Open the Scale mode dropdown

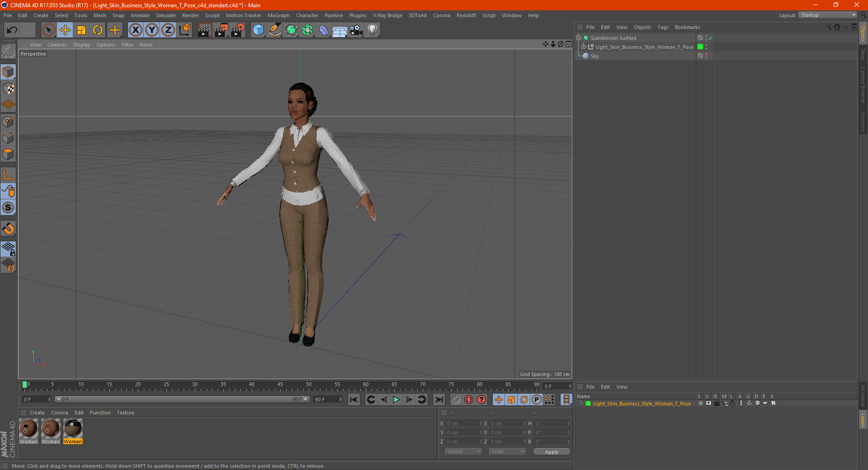507,452
